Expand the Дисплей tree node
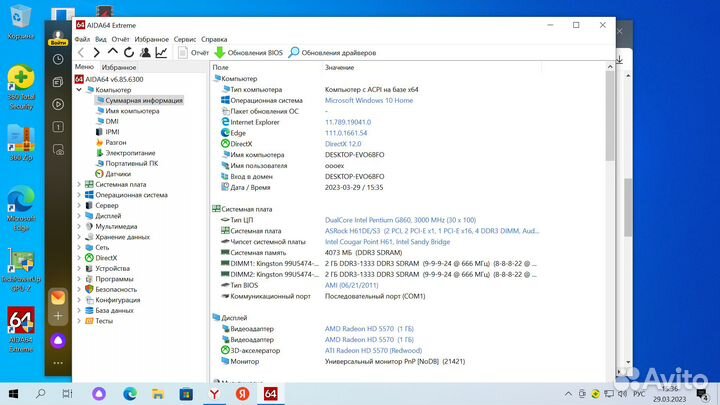 click(x=79, y=216)
